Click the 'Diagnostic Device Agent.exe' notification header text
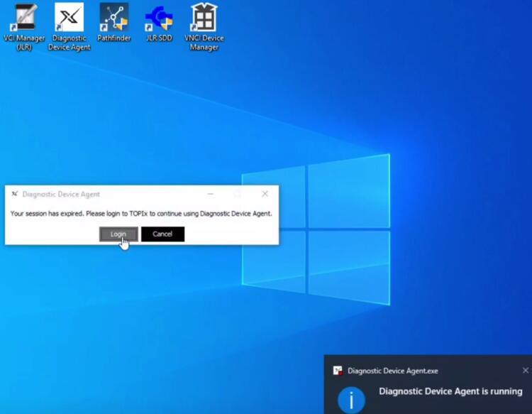This screenshot has width=532, height=414. (x=393, y=371)
